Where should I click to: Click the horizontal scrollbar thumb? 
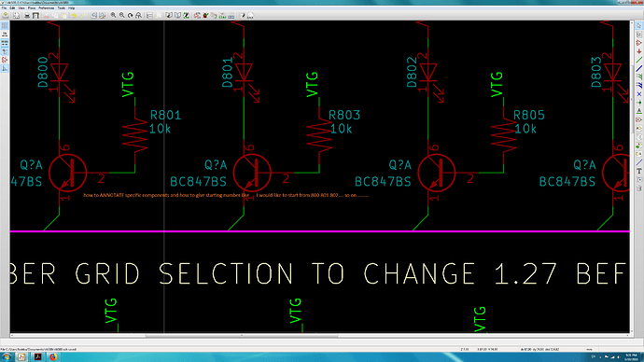tap(242, 335)
